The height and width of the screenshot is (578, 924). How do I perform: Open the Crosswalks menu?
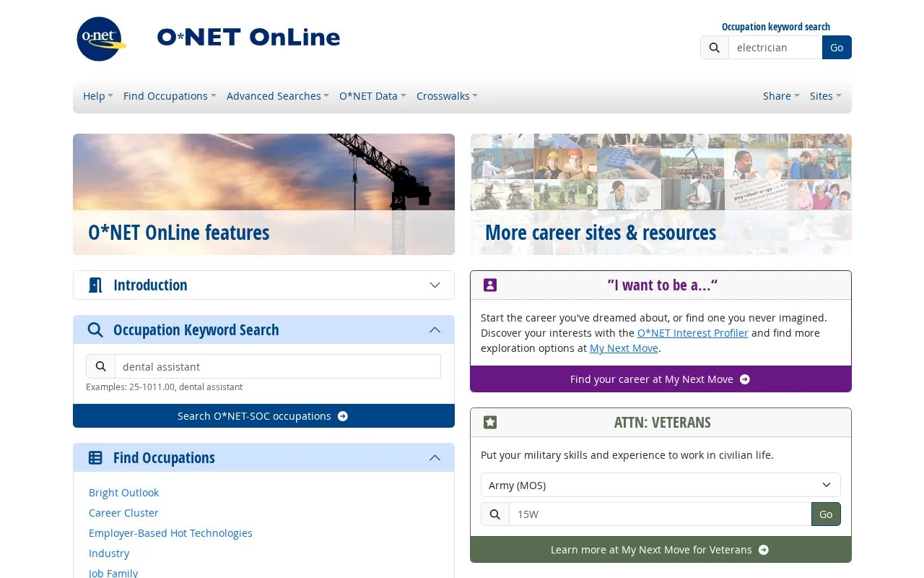(447, 96)
